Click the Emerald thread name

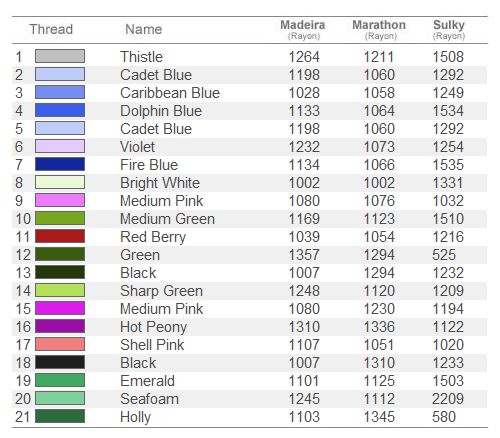coord(148,381)
